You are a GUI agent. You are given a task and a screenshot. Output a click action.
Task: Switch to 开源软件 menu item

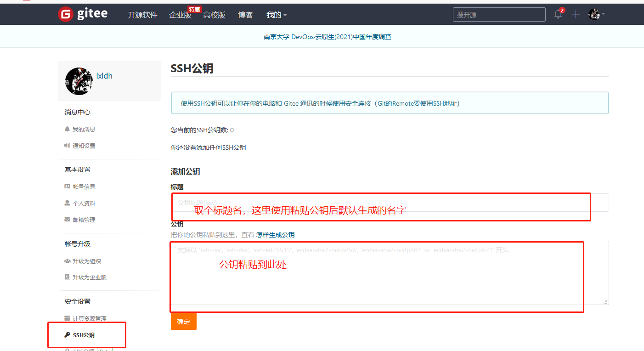coord(142,14)
